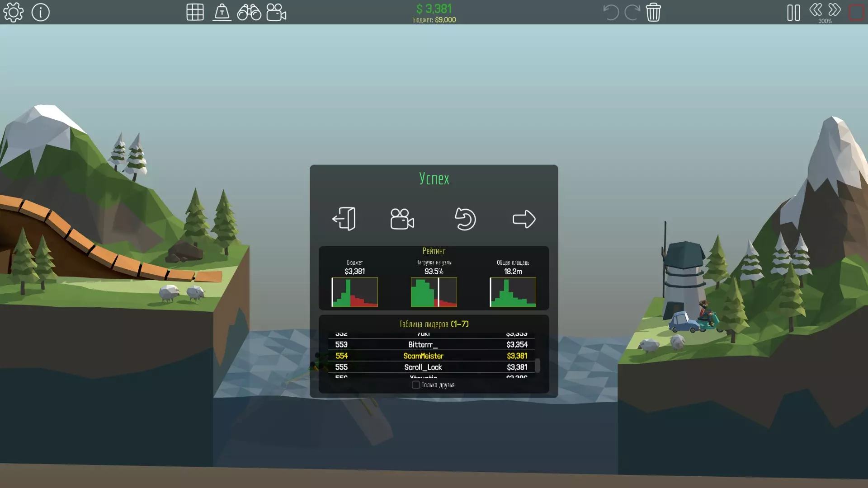This screenshot has width=868, height=488.
Task: Click the level info icon
Action: [x=41, y=12]
